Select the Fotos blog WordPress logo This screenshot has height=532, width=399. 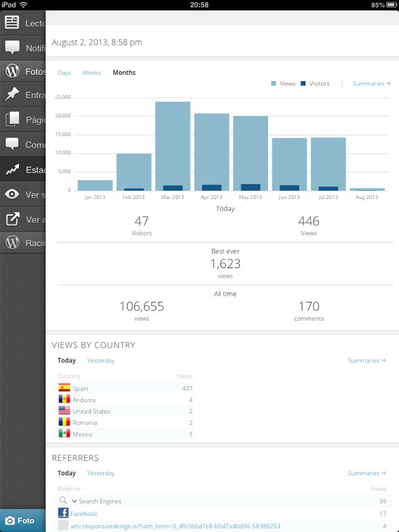point(12,71)
